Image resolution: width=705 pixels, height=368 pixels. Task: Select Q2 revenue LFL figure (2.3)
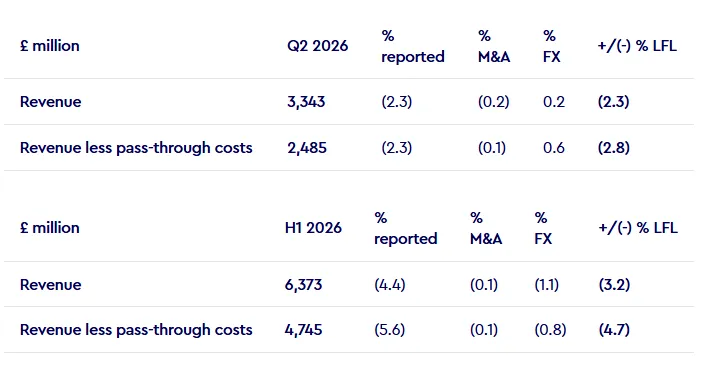coord(613,102)
